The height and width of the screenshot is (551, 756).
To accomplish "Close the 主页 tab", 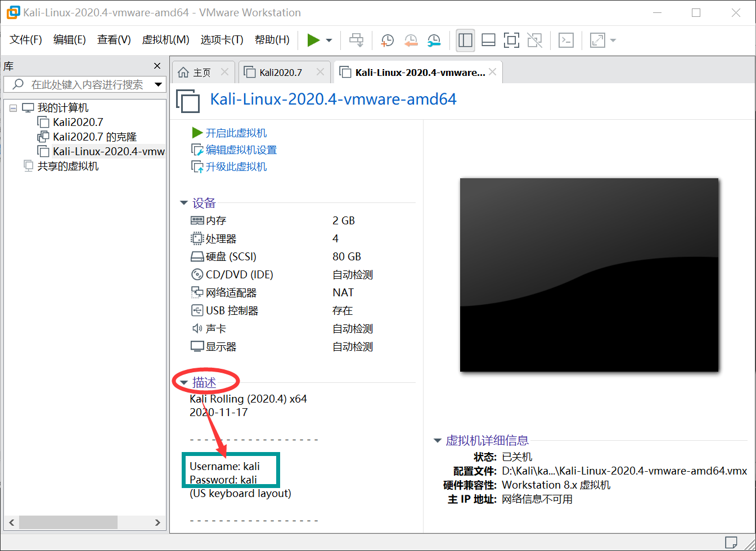I will (224, 72).
